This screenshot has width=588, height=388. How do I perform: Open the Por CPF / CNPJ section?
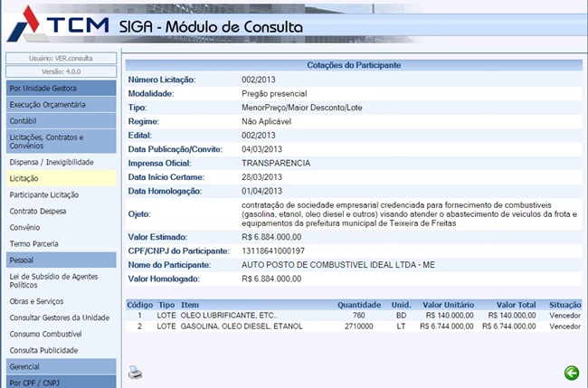click(62, 383)
